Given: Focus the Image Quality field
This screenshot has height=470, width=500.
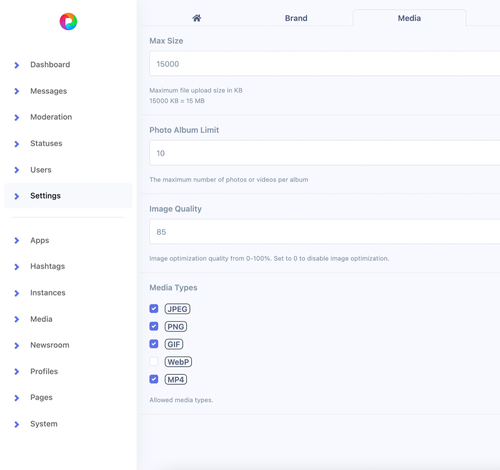Looking at the screenshot, I should [x=325, y=232].
